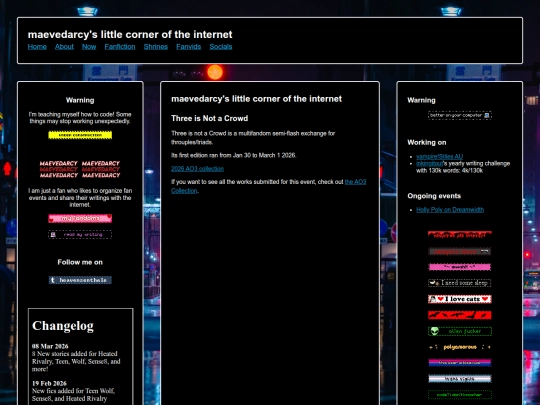Screen dimensions: 540x405
Task: Click the 'Ongoing events' heading
Action: pyautogui.click(x=434, y=196)
